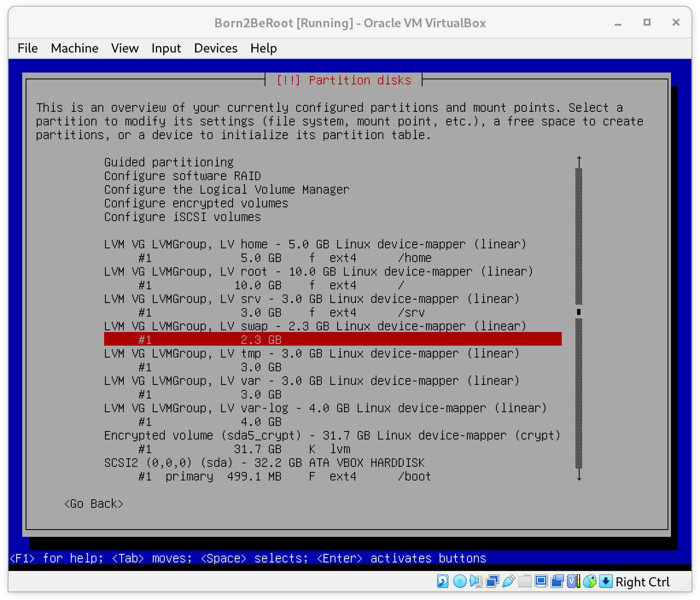Click the network adapters status icon
The image size is (700, 600).
pyautogui.click(x=492, y=582)
